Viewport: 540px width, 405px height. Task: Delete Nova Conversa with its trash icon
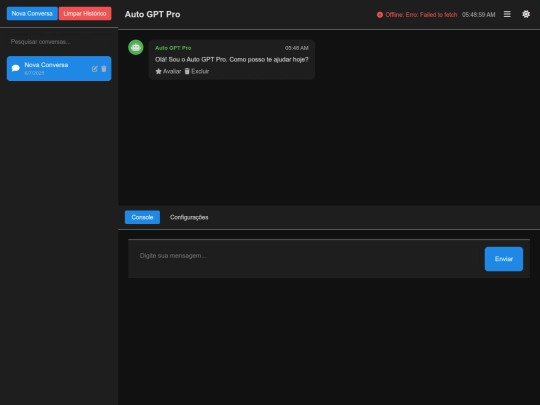(x=104, y=69)
